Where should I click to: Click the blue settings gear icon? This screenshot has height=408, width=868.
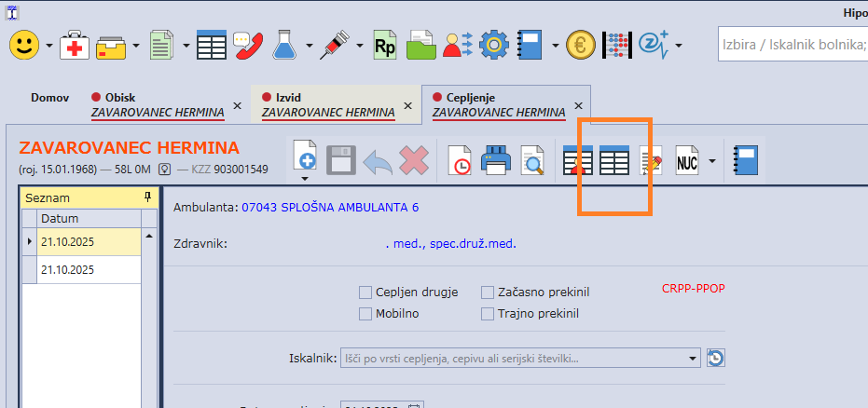pos(494,45)
